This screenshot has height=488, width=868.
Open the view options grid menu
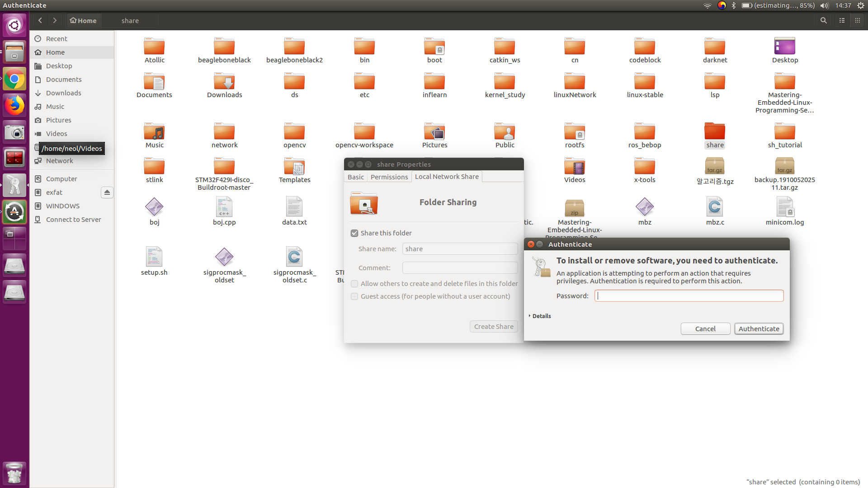click(x=857, y=20)
